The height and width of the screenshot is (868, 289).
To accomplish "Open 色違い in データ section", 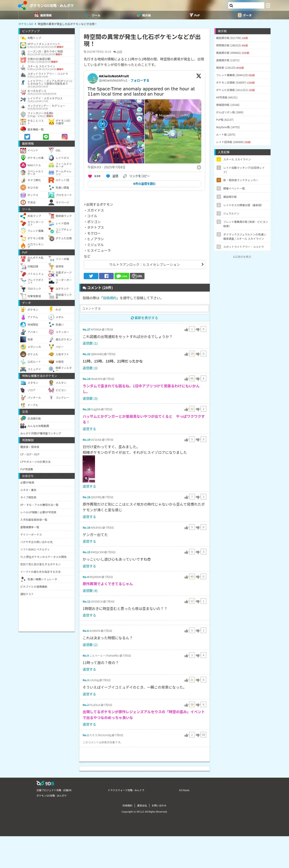I will point(61,324).
